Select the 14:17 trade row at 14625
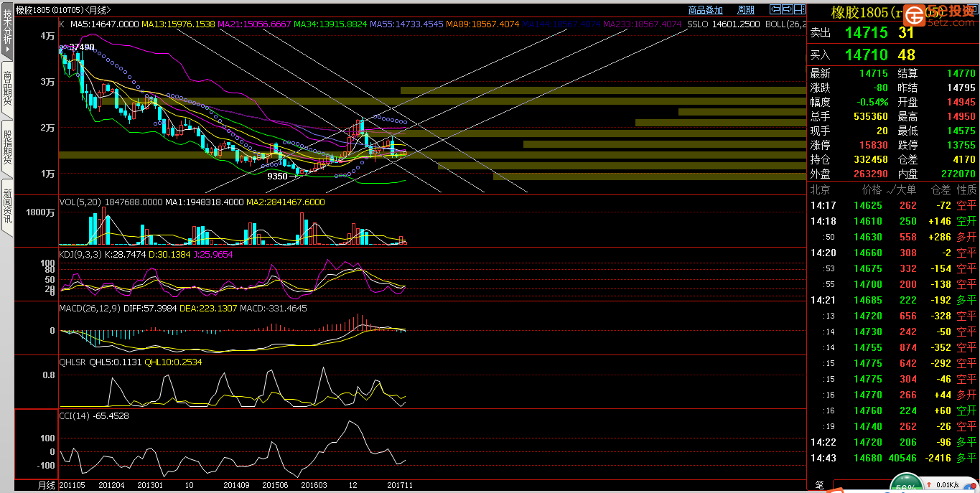 894,205
